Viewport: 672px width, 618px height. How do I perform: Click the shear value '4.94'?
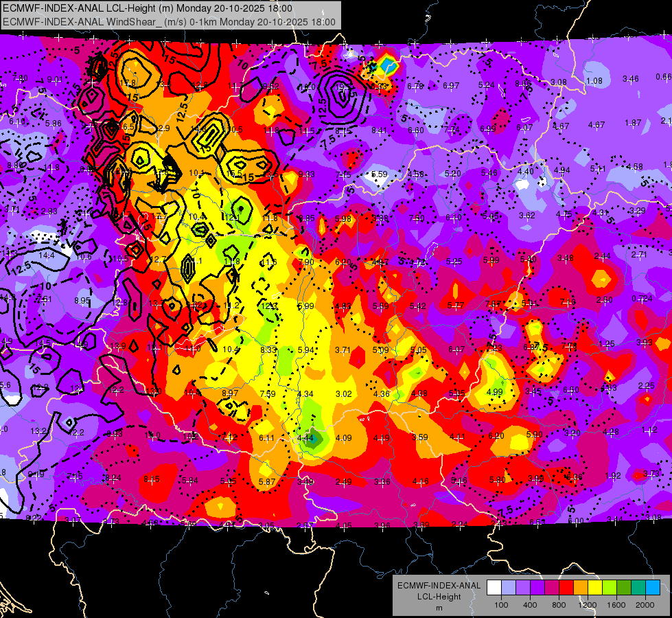(x=562, y=170)
